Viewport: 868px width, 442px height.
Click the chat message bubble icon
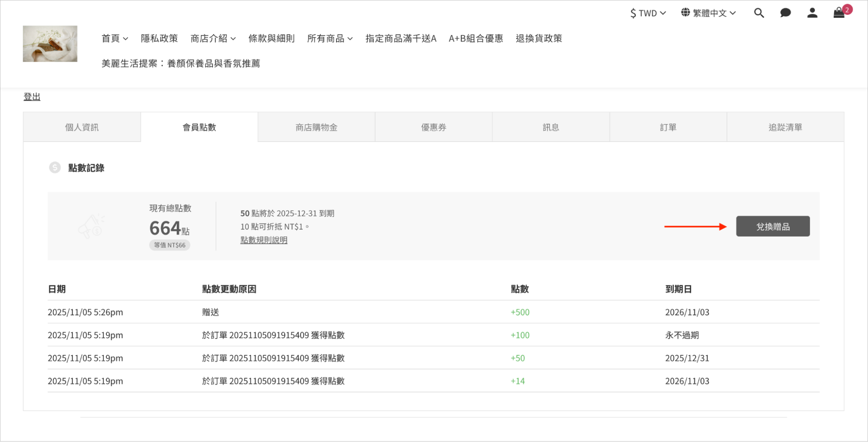click(785, 13)
